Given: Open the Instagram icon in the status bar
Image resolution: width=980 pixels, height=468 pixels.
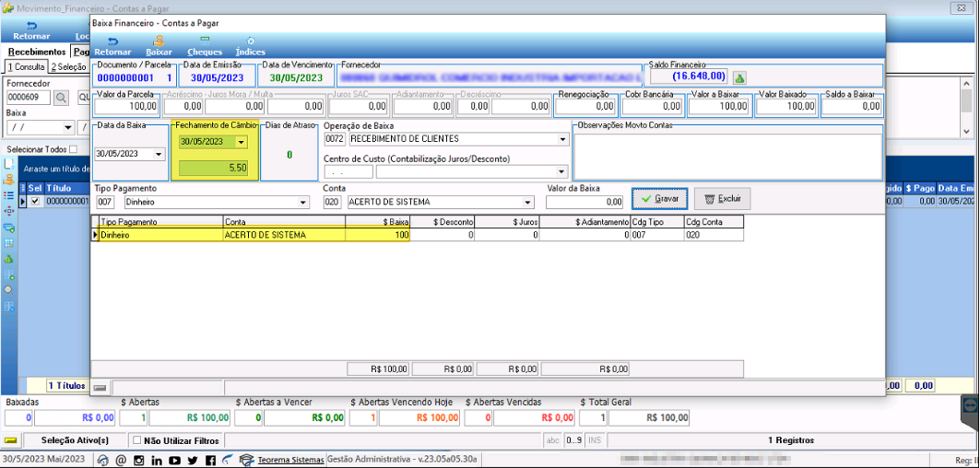Looking at the screenshot, I should pos(139,461).
